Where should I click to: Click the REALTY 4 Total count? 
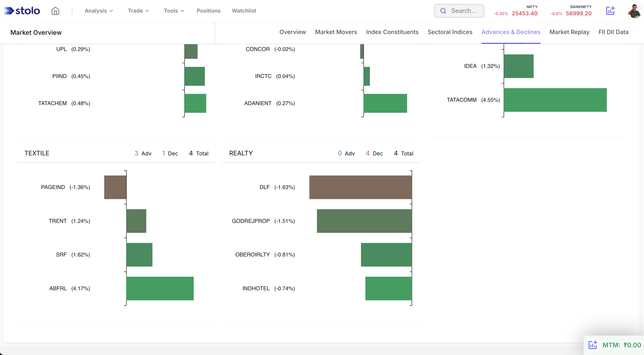pos(404,153)
